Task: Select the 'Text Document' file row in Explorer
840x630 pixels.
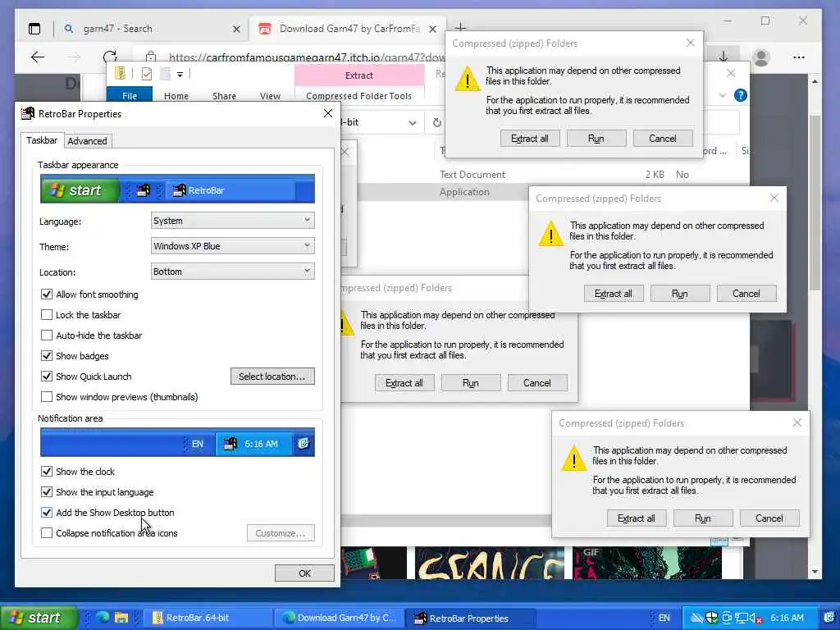Action: (x=552, y=175)
